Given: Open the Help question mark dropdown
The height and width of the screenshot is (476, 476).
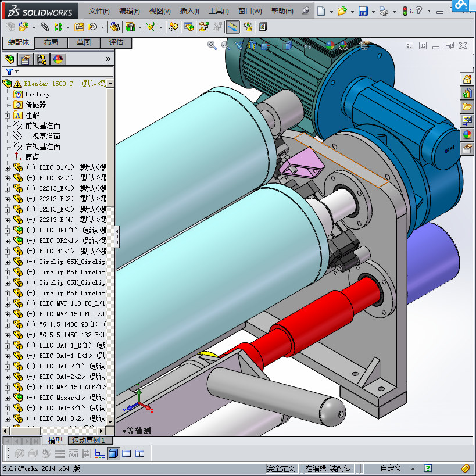Looking at the screenshot, I should [x=429, y=11].
